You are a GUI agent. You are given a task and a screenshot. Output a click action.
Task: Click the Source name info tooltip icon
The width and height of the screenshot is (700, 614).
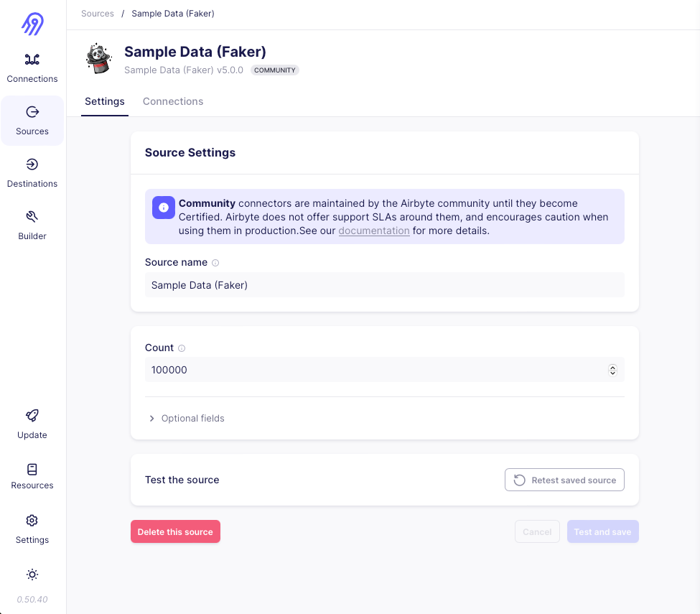coord(216,262)
